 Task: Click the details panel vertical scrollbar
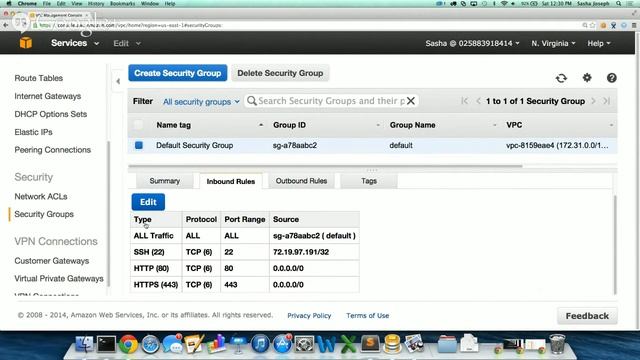(615, 244)
